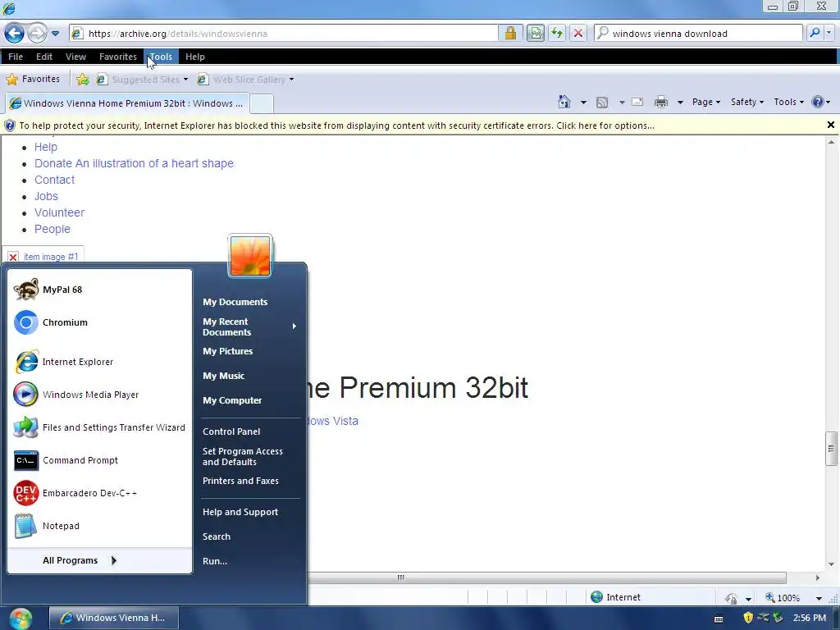Click the user account flower picture
Viewport: 840px width, 630px height.
(250, 256)
